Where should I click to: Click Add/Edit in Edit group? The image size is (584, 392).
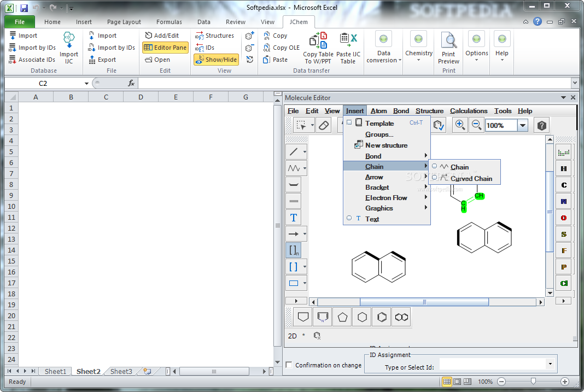click(162, 36)
